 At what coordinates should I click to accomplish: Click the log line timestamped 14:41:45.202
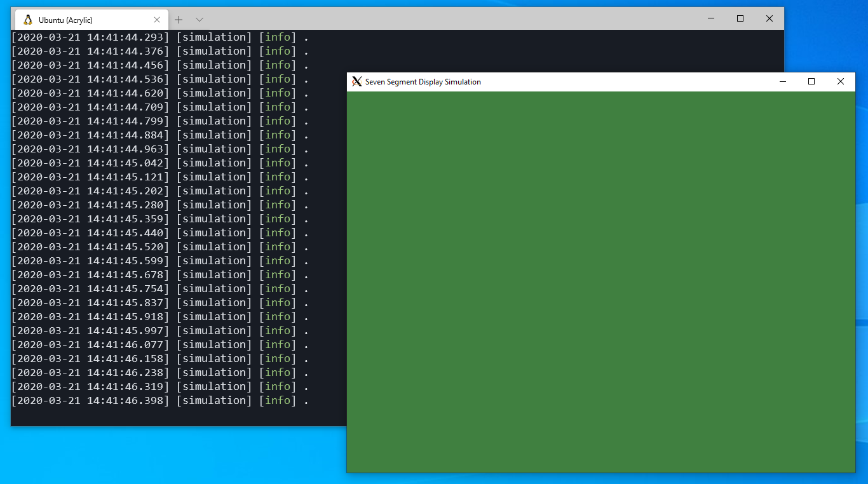point(161,191)
